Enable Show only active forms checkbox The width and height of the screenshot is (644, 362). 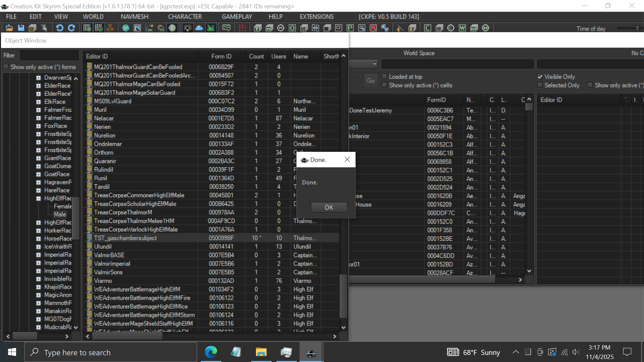click(x=6, y=67)
